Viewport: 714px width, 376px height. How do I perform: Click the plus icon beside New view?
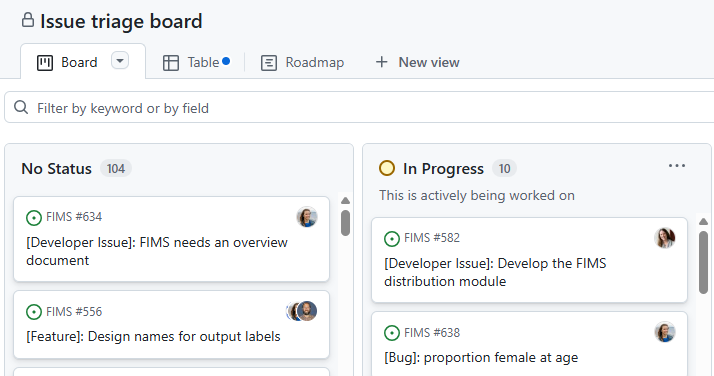point(382,62)
